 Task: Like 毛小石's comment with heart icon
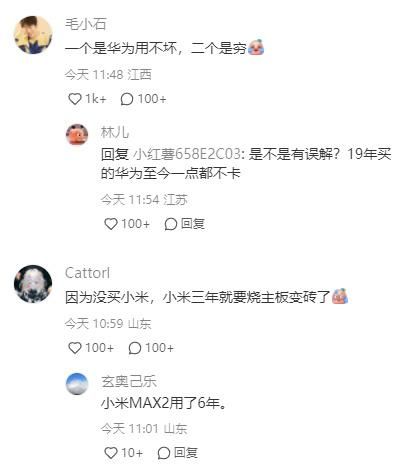(x=75, y=99)
